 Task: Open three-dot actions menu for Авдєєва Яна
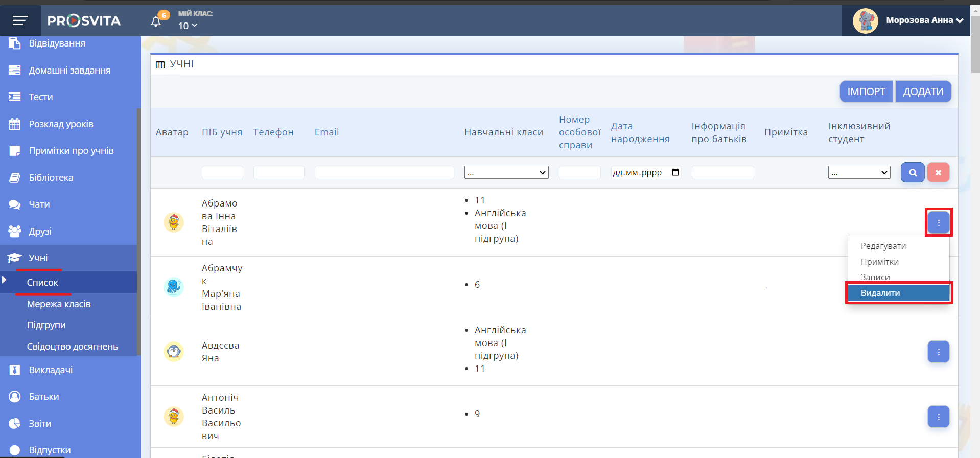(x=938, y=352)
